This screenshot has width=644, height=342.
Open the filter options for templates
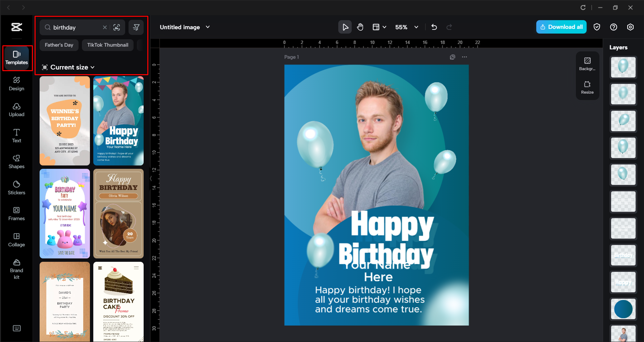point(136,28)
